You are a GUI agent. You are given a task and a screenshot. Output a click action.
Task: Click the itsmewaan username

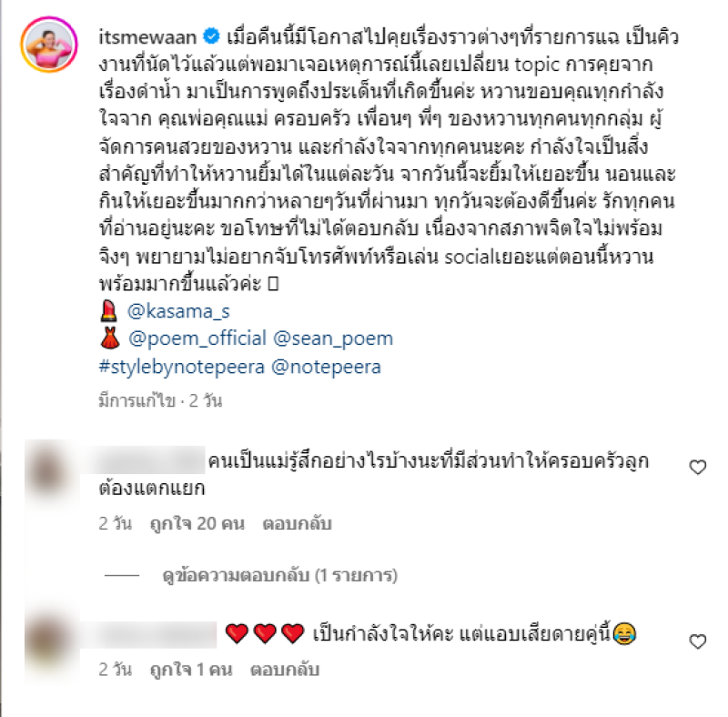tap(147, 36)
